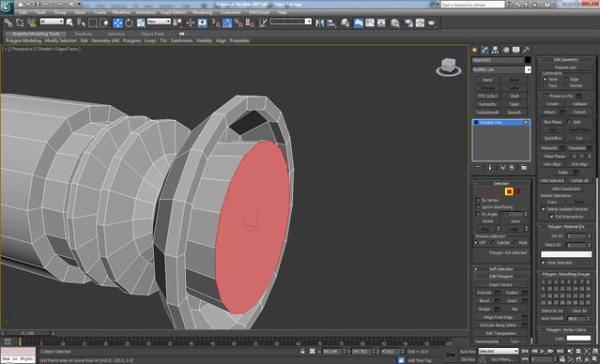Open the Graph Editors menu
Viewport: 600px width, 364px height.
pos(174,12)
